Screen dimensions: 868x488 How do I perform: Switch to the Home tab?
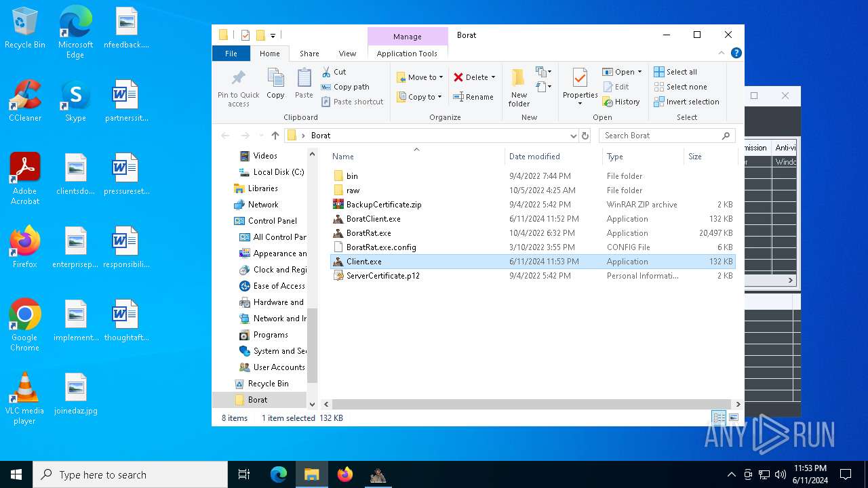click(x=269, y=54)
